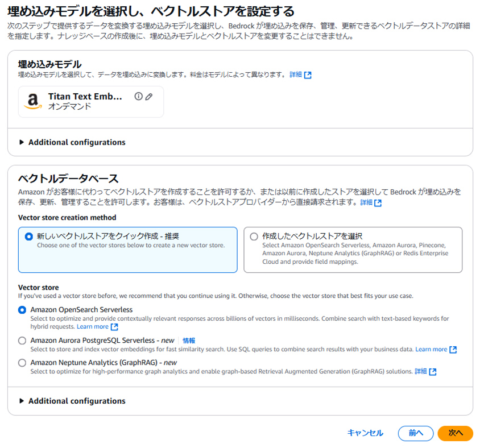This screenshot has height=448, width=484.
Task: Open external link icon in ベクトルデータベース description
Action: (378, 203)
